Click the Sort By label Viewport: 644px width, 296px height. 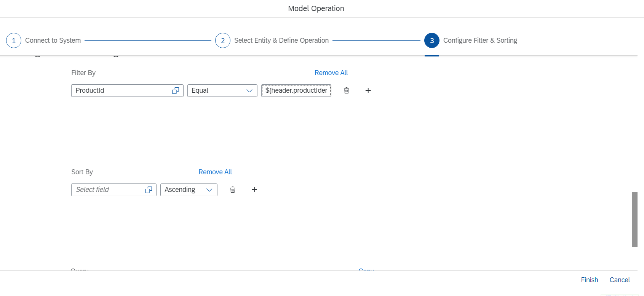click(82, 172)
